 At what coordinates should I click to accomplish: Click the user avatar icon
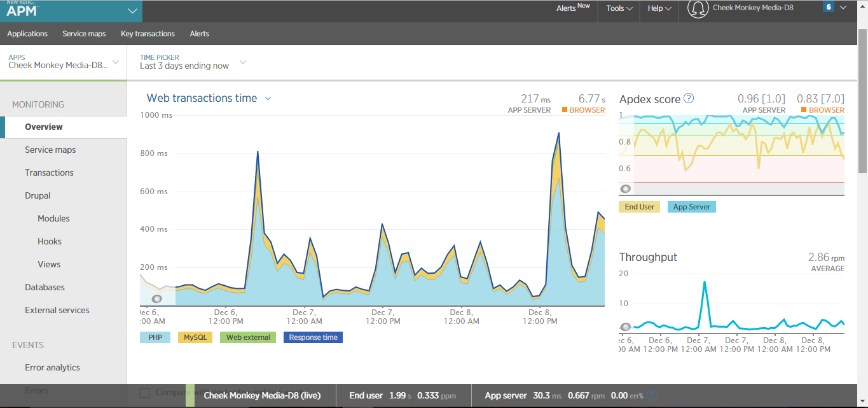[698, 8]
